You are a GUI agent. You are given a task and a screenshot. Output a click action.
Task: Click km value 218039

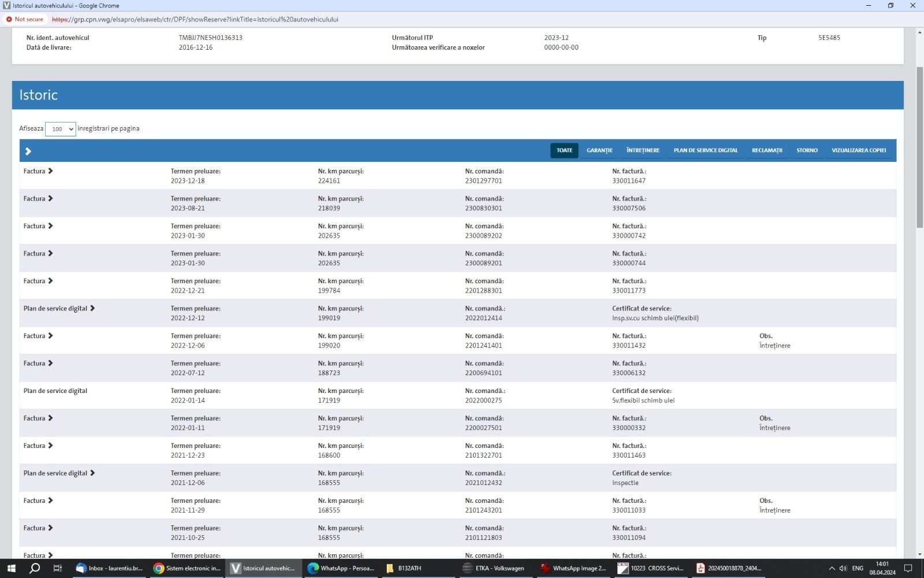pos(329,208)
